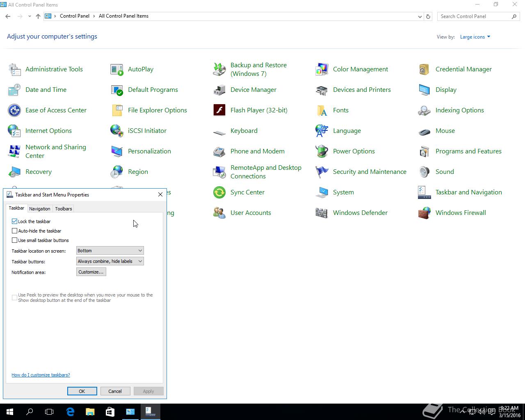Click OK in Taskbar Properties dialog
Viewport: 525px width, 420px height.
pos(82,391)
